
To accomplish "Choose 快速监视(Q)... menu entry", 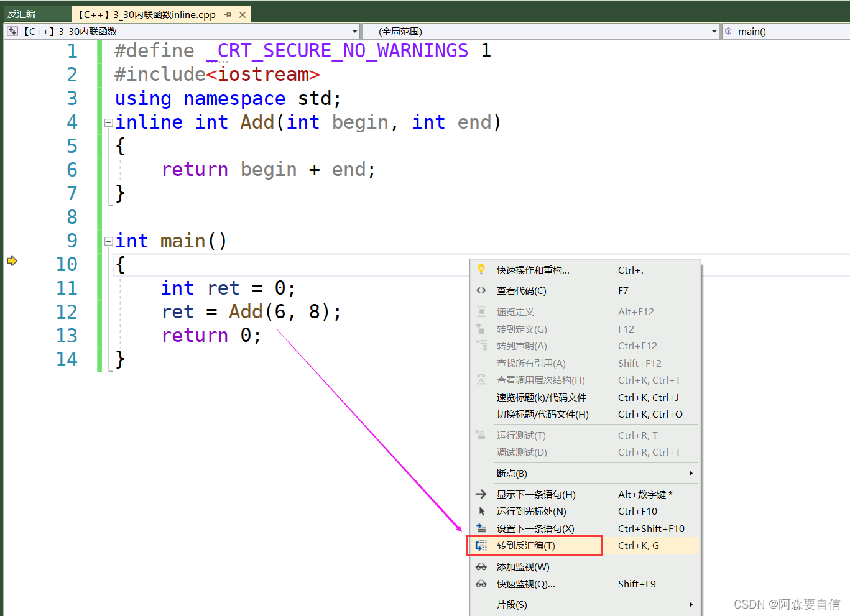I will pyautogui.click(x=585, y=584).
